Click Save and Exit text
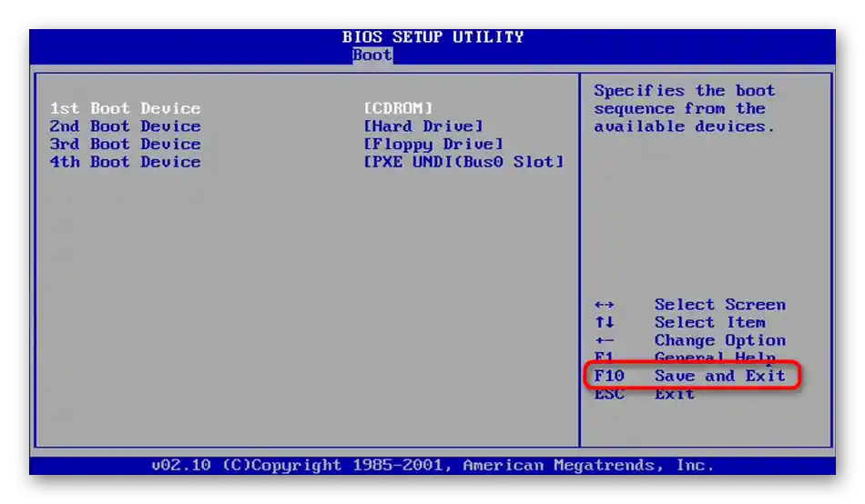Image resolution: width=865 pixels, height=504 pixels. (x=719, y=376)
